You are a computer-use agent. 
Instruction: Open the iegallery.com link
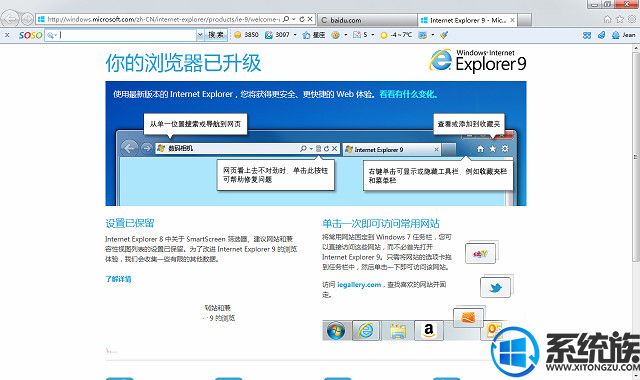click(359, 285)
